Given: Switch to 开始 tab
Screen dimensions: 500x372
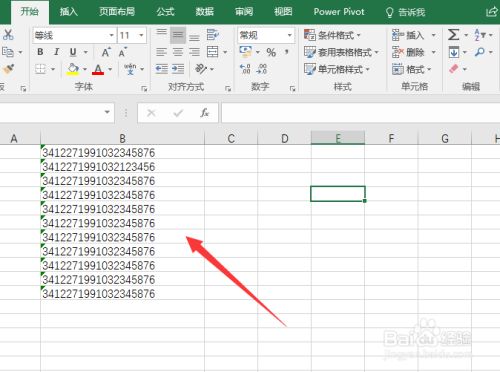Looking at the screenshot, I should coord(30,12).
